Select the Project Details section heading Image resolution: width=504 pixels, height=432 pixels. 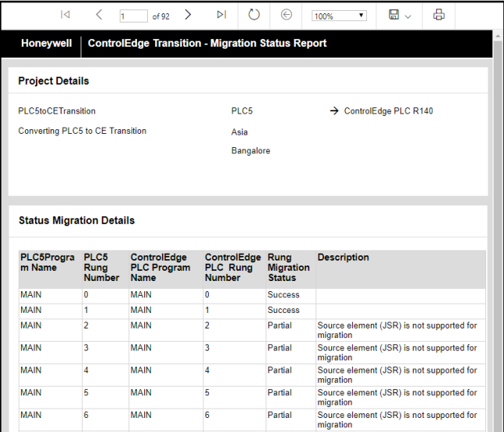coord(54,81)
